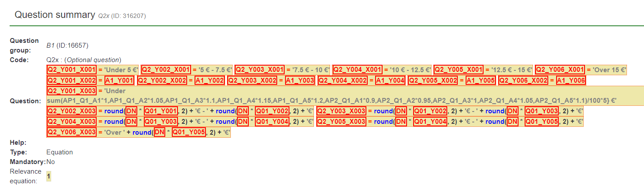This screenshot has height=185, width=644.
Task: Open the Q2_Y004_X001 variable reference
Action: coord(357,70)
